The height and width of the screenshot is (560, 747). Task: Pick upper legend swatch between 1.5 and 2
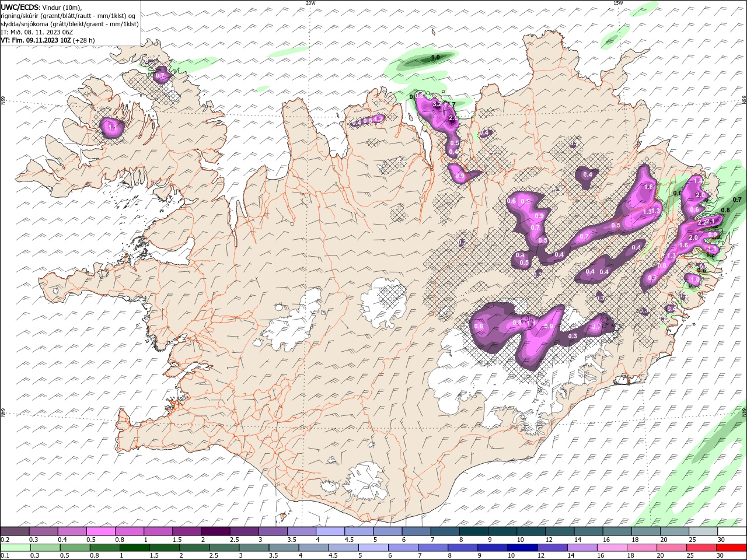point(187,531)
